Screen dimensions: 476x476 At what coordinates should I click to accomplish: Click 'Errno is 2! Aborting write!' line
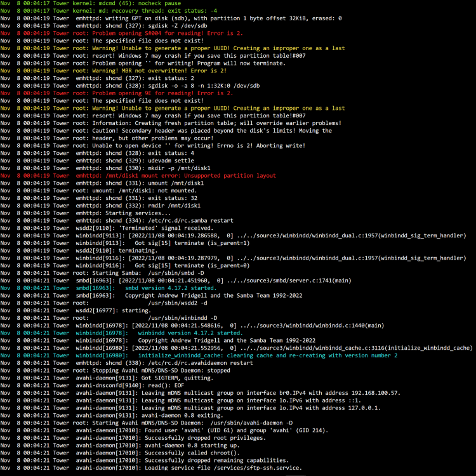(x=153, y=146)
